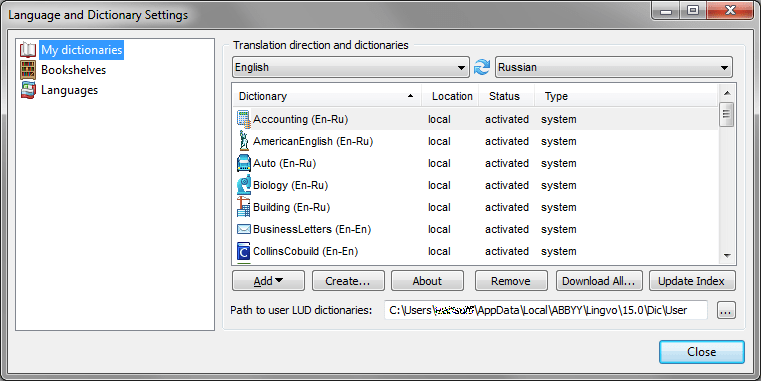Select the AmericanEnglish Statue of Liberty icon
Viewport: 761px width, 381px height.
click(x=244, y=141)
